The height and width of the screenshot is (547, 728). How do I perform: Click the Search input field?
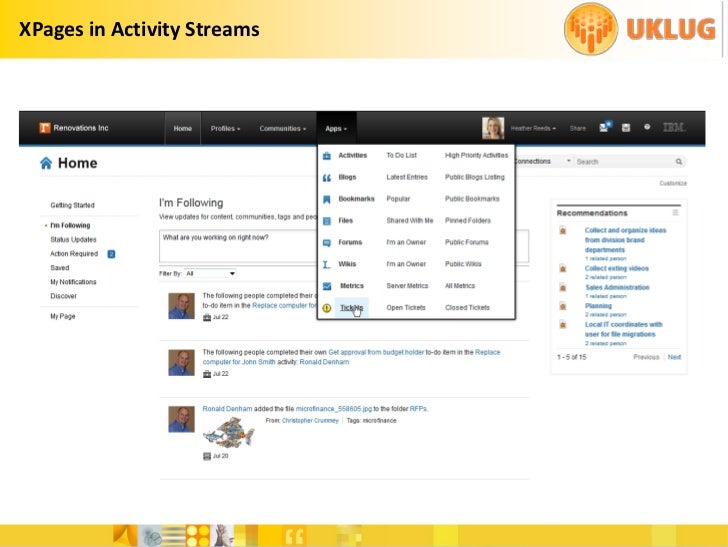(624, 162)
